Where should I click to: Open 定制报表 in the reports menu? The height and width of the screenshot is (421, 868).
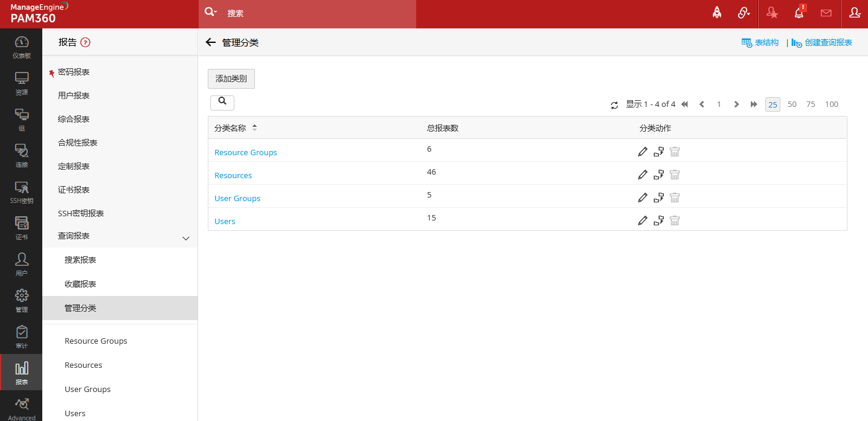[74, 166]
